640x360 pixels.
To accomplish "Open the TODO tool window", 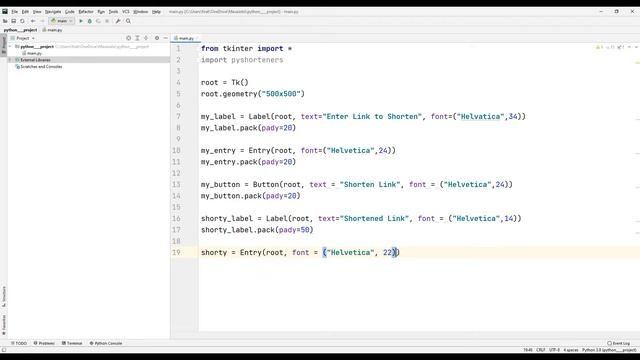I will 19,343.
